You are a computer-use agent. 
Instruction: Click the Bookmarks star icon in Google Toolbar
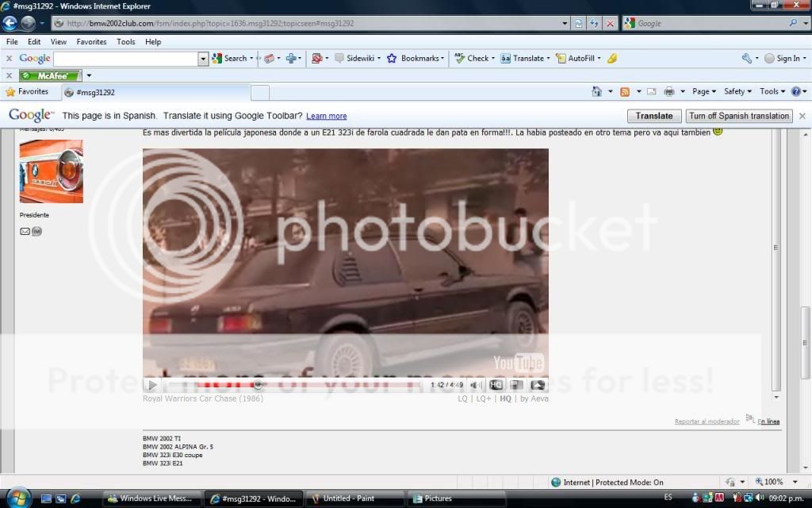click(392, 58)
